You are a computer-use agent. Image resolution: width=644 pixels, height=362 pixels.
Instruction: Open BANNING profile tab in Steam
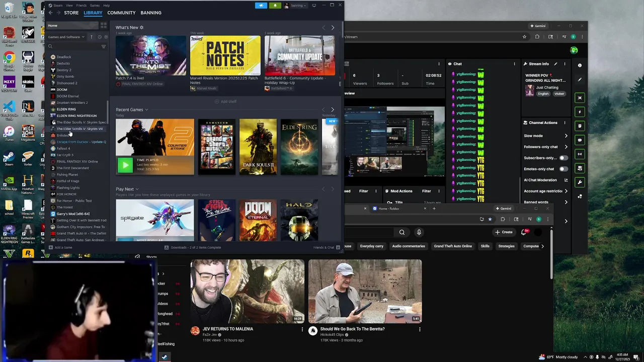(151, 13)
